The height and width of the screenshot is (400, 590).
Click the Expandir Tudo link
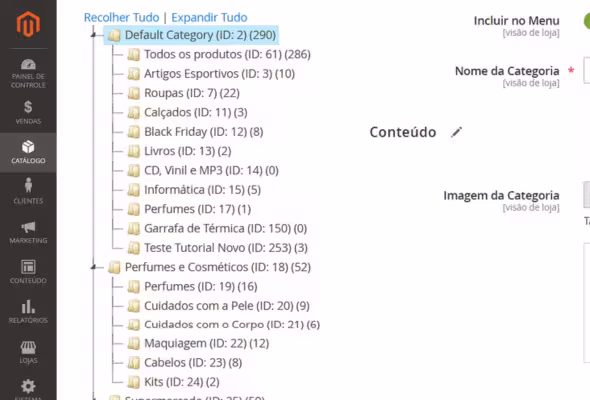[209, 17]
